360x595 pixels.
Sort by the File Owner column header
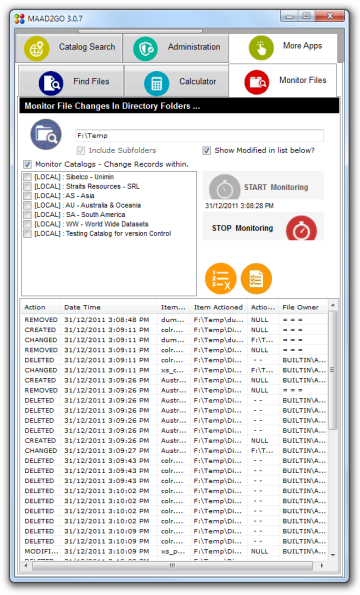pos(303,307)
